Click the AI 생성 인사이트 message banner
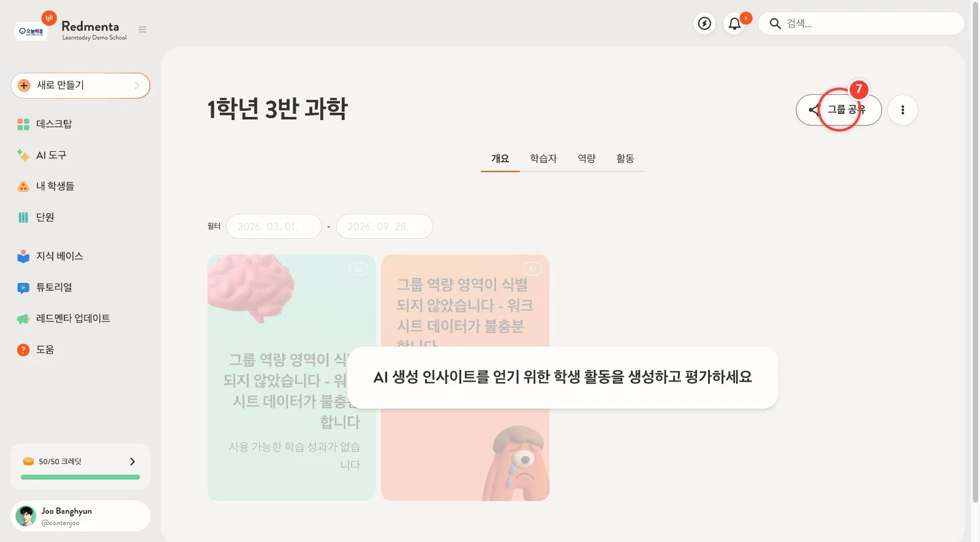 point(562,377)
